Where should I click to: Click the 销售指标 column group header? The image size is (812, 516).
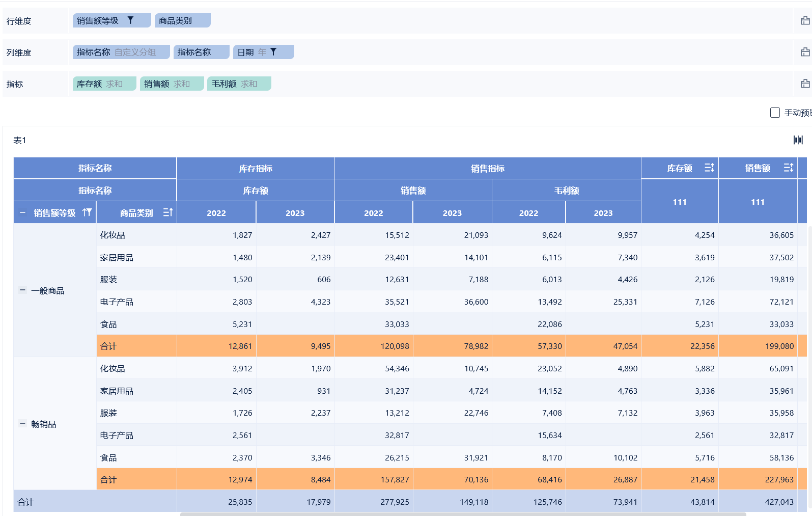pos(488,168)
